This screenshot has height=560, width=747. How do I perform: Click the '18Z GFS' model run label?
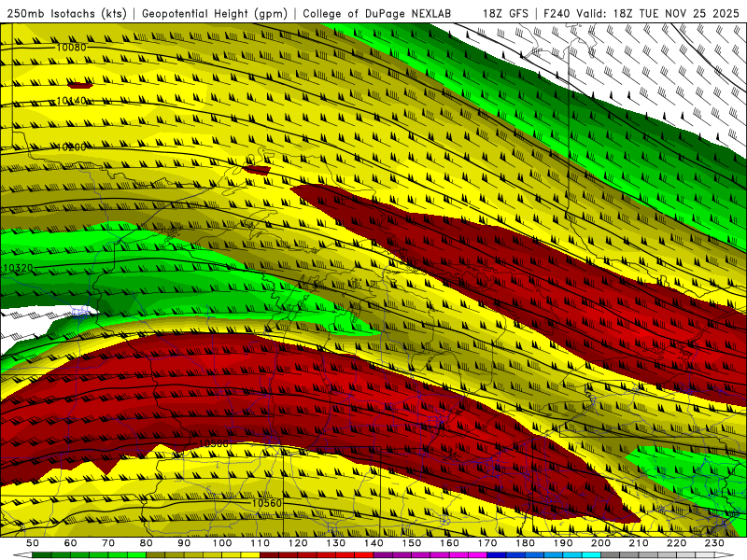pyautogui.click(x=505, y=13)
